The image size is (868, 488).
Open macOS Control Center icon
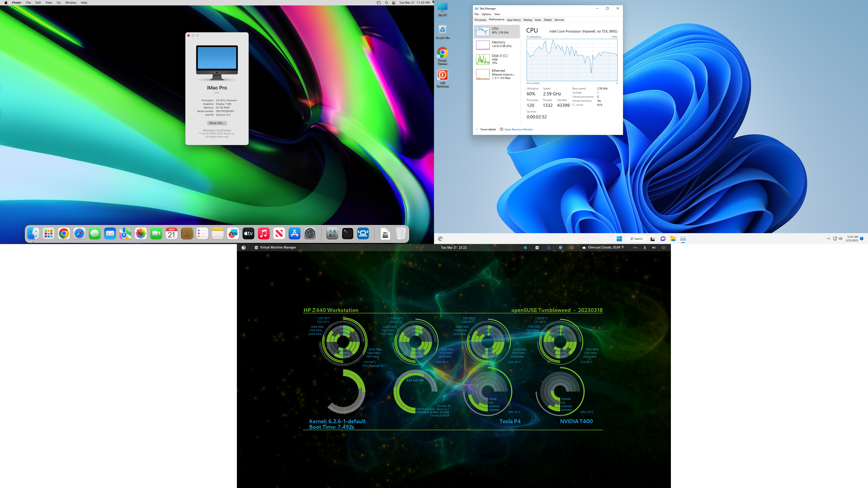click(394, 3)
